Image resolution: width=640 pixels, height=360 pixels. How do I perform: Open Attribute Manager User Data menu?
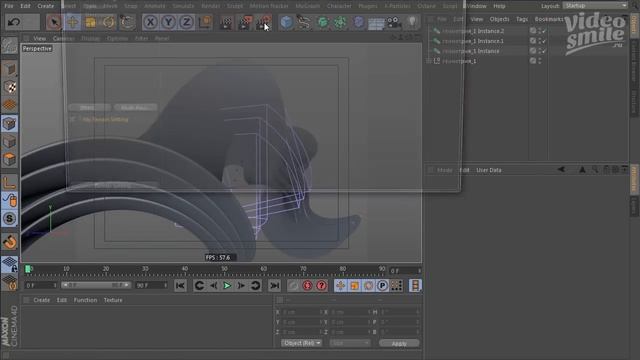[489, 170]
